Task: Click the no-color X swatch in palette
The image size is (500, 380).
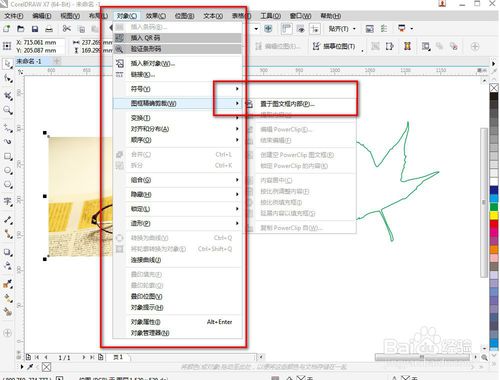Action: (494, 88)
